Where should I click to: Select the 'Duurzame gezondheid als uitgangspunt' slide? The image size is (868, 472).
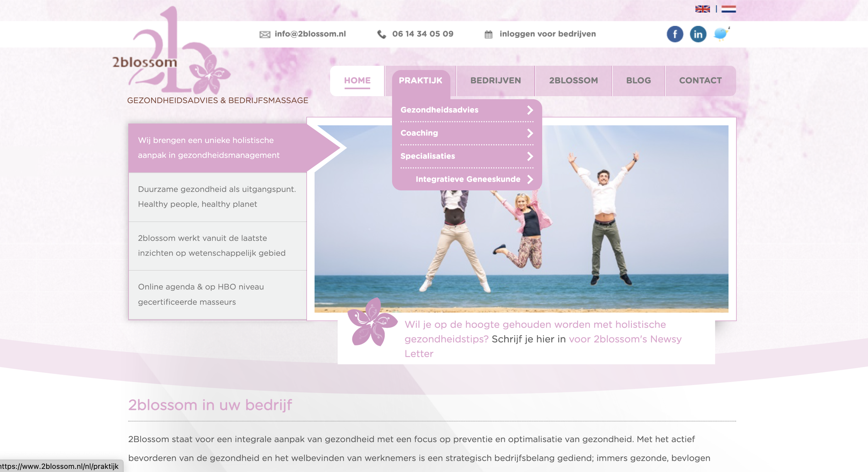[217, 197]
